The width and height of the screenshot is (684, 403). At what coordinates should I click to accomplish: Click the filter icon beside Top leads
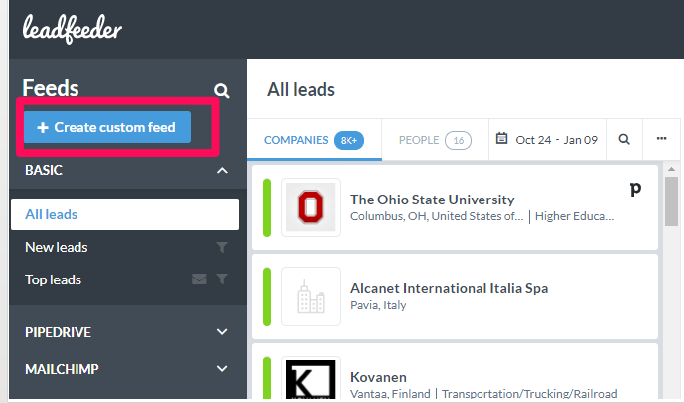222,279
